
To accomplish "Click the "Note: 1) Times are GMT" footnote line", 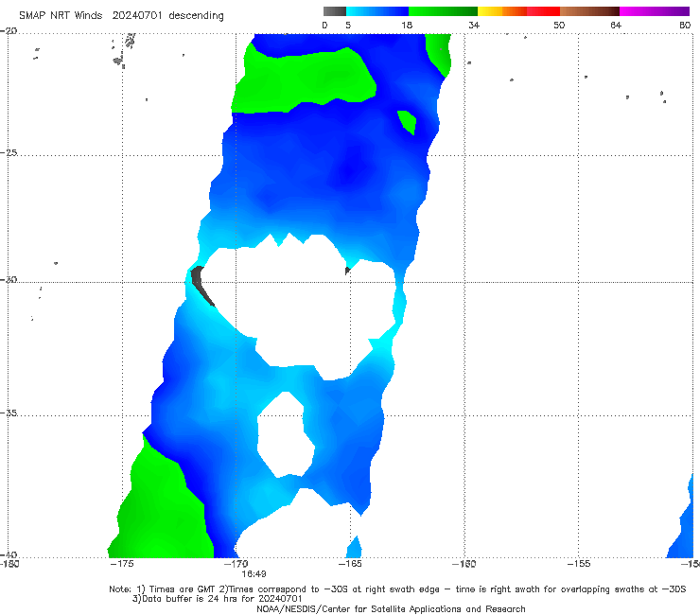I will tap(397, 589).
